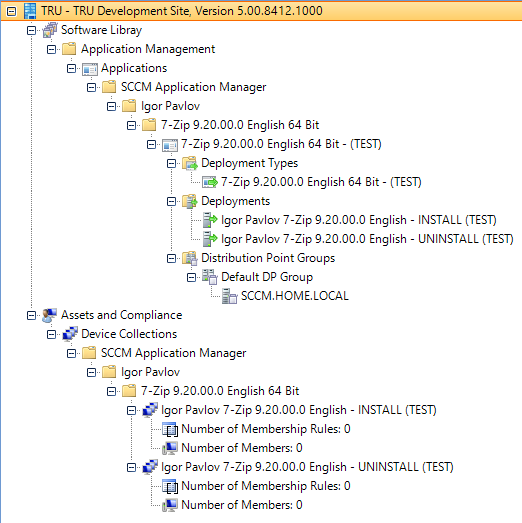Select the 7-Zip deployment type entry
522x523 pixels.
click(321, 182)
